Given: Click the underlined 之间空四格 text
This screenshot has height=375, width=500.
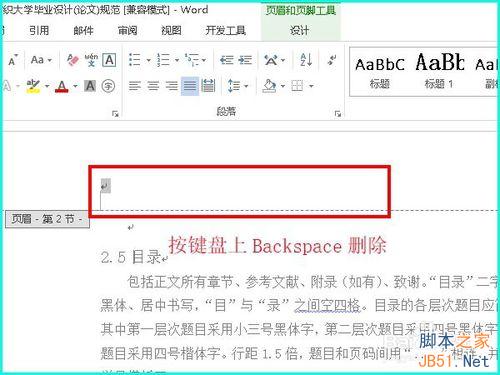Looking at the screenshot, I should 327,305.
